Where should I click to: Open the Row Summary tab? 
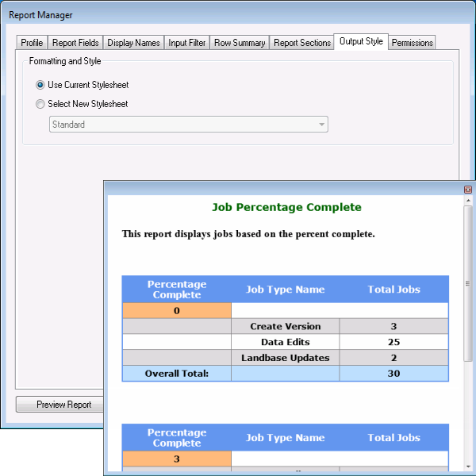click(x=239, y=43)
